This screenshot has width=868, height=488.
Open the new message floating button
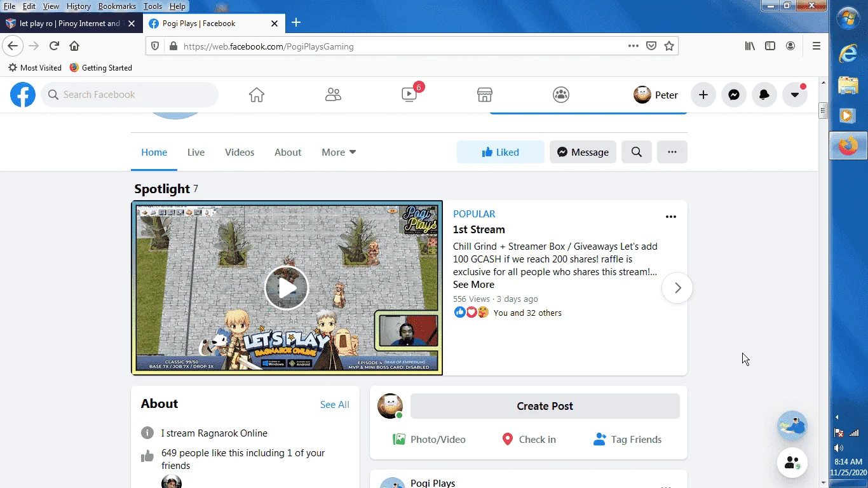click(792, 426)
